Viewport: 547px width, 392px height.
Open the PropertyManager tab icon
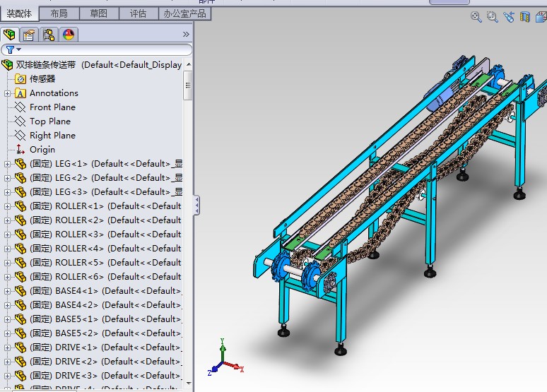[x=29, y=35]
